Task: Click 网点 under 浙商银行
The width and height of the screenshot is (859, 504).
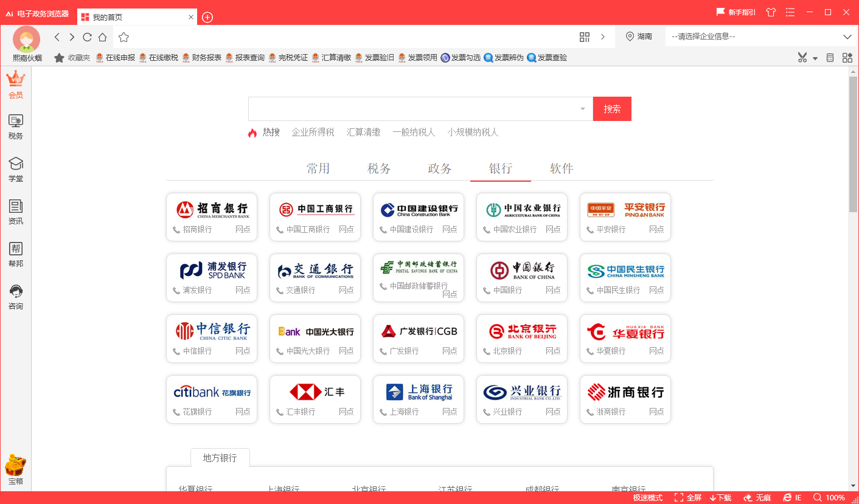Action: click(x=656, y=412)
